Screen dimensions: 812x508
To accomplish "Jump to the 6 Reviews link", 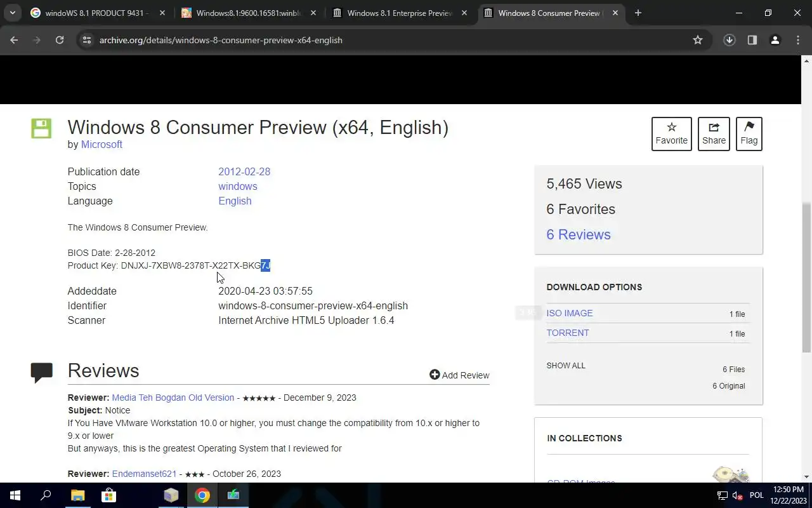I will [x=579, y=234].
